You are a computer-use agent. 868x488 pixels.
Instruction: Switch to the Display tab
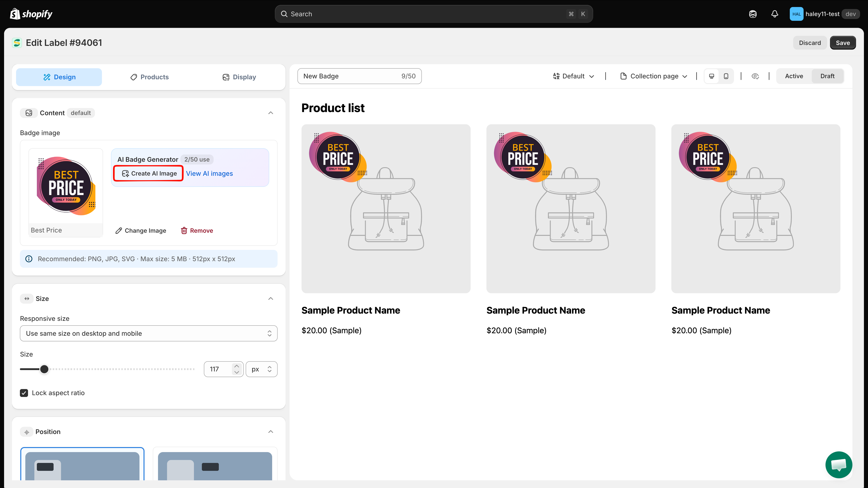pos(239,77)
